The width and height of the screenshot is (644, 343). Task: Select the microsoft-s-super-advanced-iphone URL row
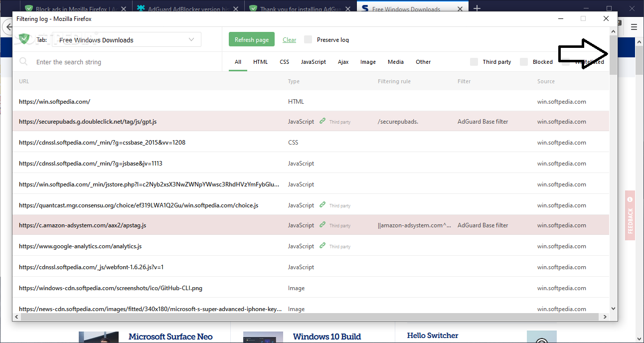tap(311, 306)
